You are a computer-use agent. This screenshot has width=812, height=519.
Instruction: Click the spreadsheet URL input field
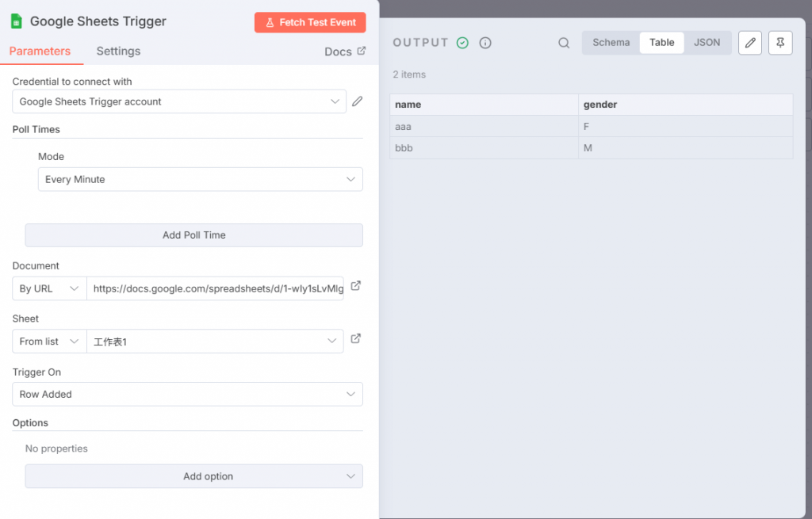click(215, 288)
